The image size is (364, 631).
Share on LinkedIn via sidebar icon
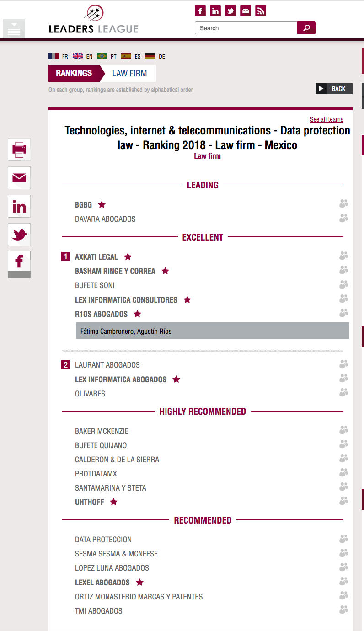point(19,206)
